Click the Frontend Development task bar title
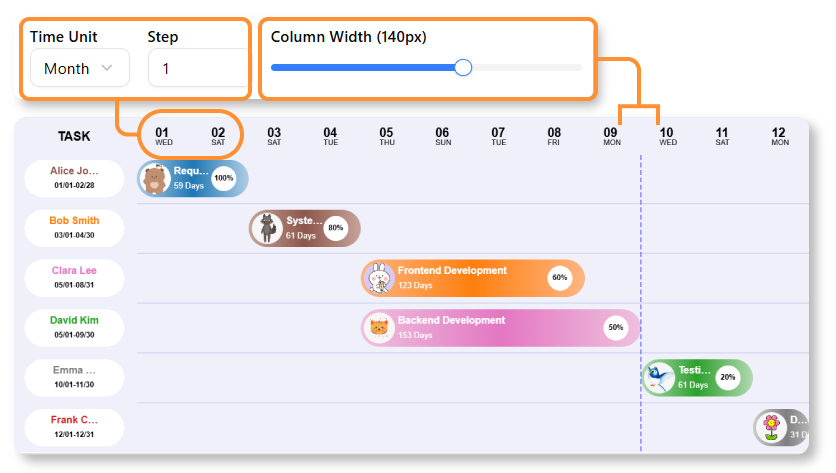 click(452, 271)
